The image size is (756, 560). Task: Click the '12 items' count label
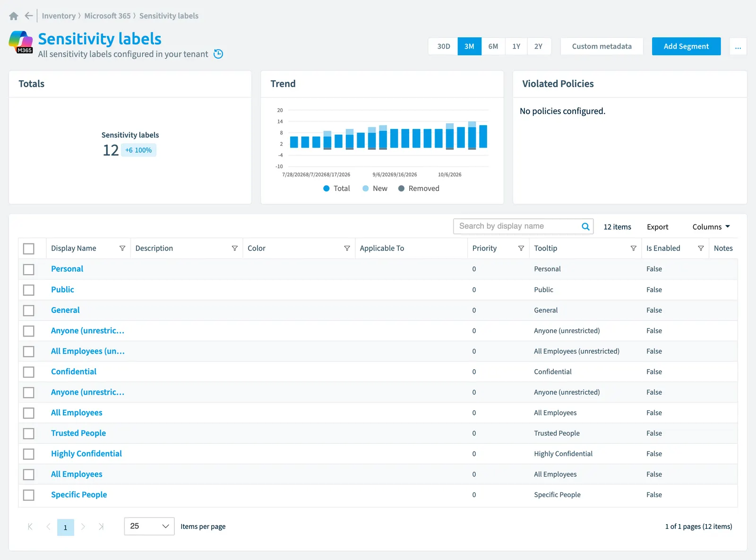tap(617, 227)
